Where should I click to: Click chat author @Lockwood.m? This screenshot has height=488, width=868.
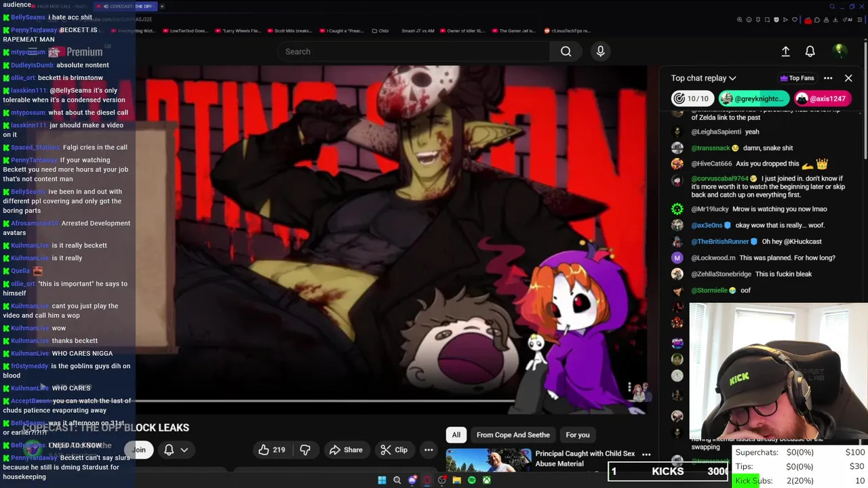click(713, 258)
